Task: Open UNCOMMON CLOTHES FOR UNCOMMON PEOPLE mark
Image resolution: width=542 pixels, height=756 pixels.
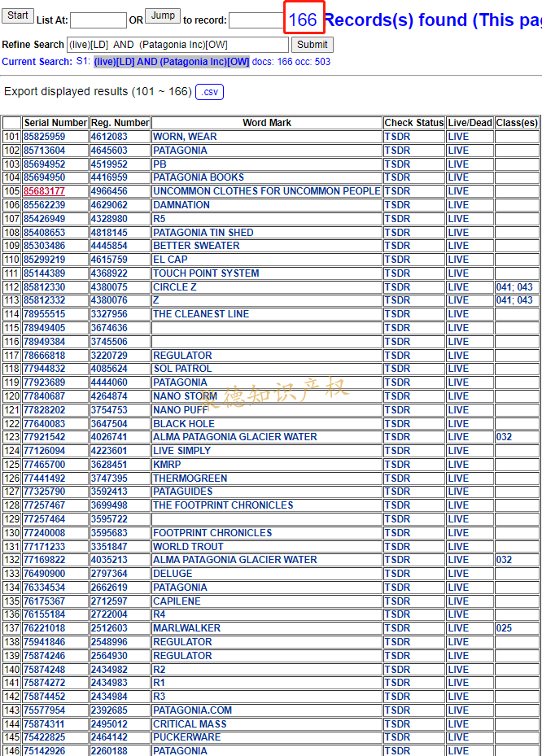Action: 267,191
